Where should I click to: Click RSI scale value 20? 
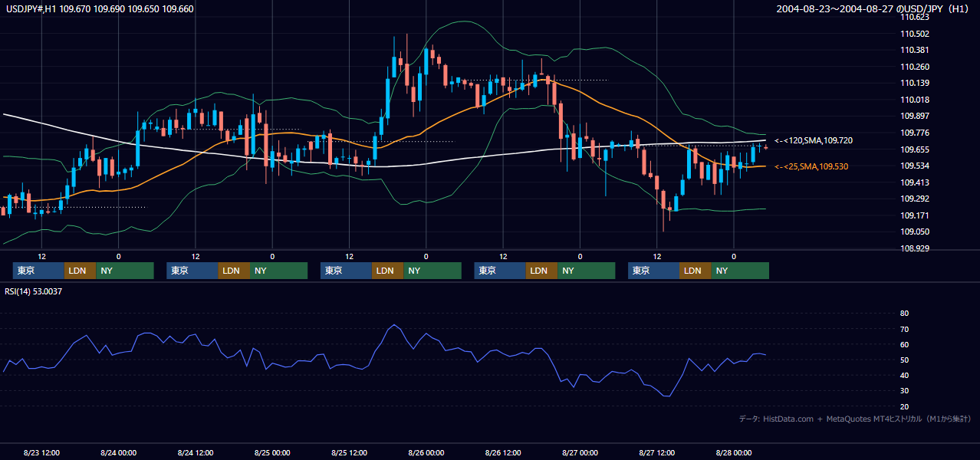904,406
